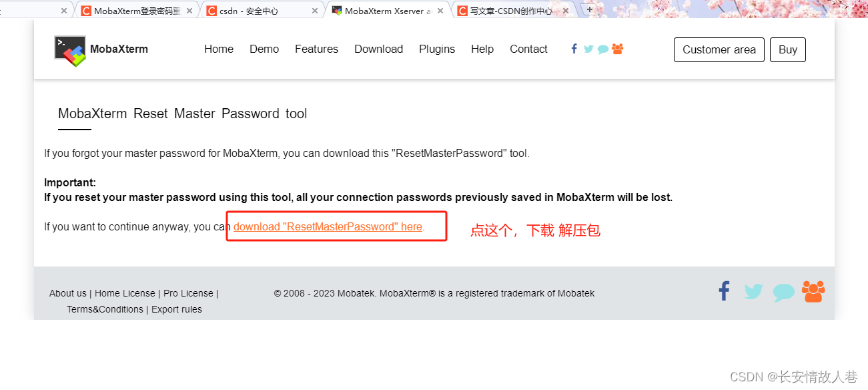Click the MobaXterm logo icon
Image resolution: width=868 pixels, height=390 pixels.
click(70, 51)
